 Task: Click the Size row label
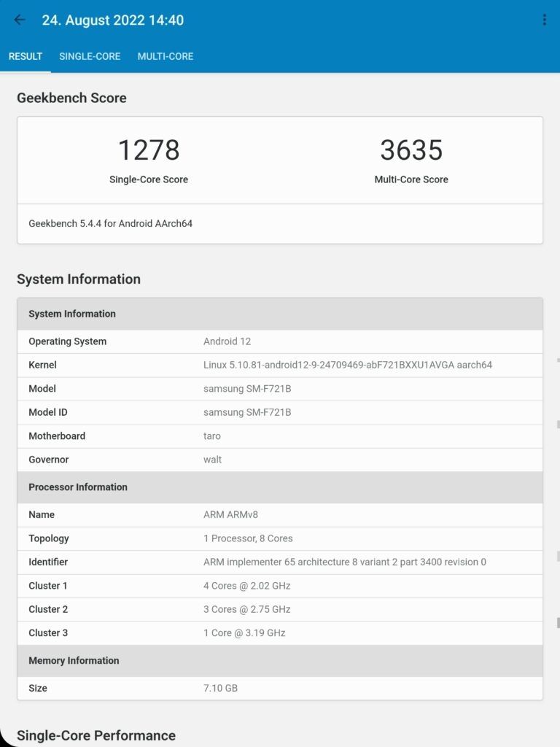[38, 689]
